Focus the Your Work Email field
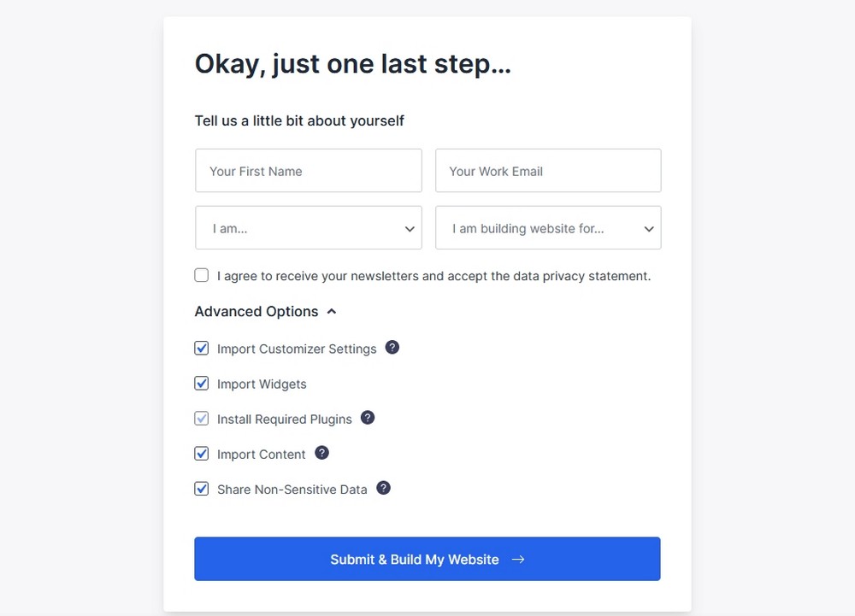 coord(548,171)
